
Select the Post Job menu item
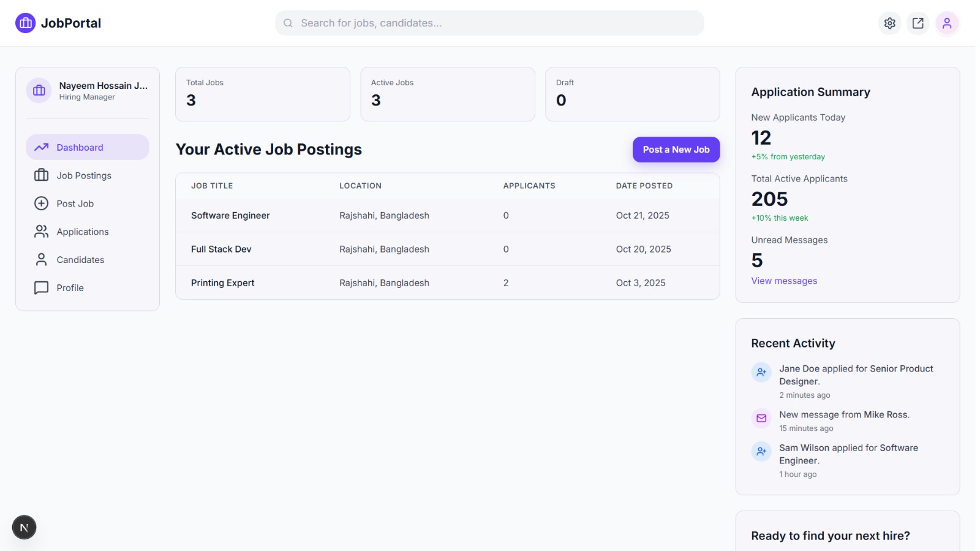click(x=88, y=203)
